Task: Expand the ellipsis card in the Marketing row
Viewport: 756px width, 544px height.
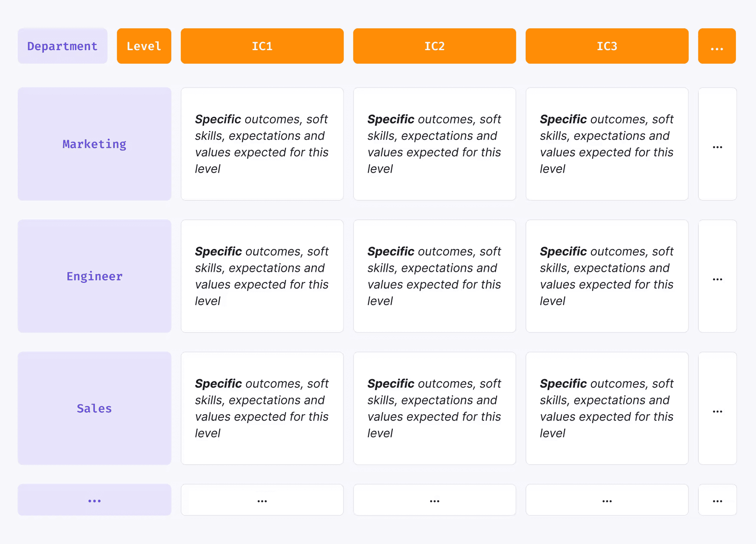Action: coord(717,144)
